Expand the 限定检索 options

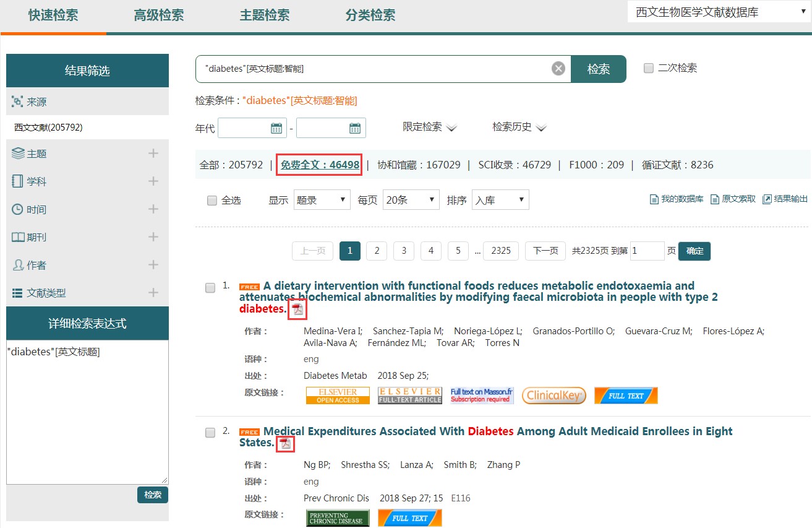tap(430, 127)
